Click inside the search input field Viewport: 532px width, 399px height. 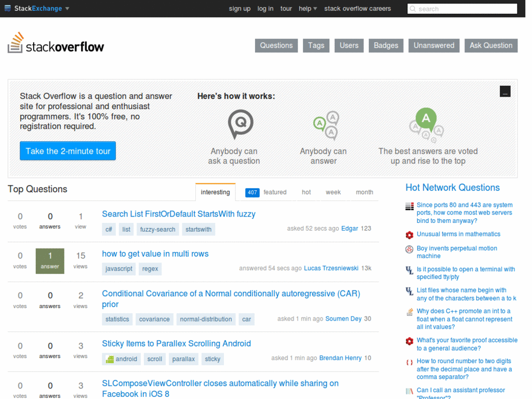(x=465, y=9)
